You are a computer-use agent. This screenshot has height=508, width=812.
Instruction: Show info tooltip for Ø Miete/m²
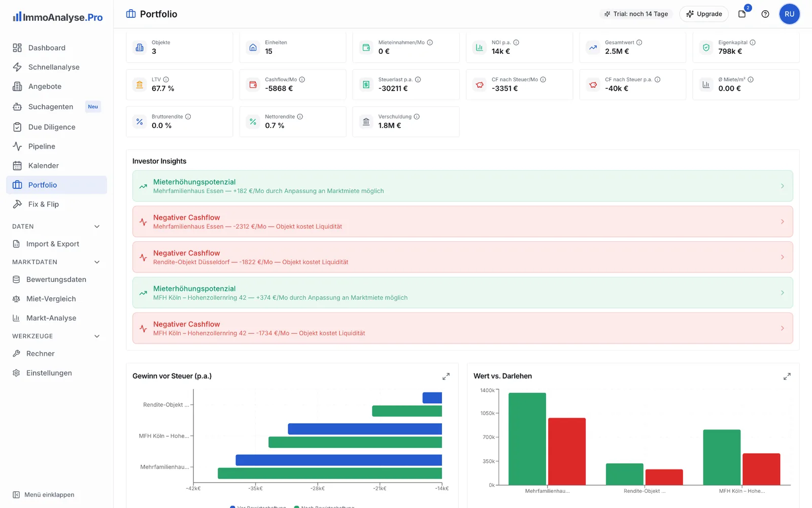click(x=751, y=80)
